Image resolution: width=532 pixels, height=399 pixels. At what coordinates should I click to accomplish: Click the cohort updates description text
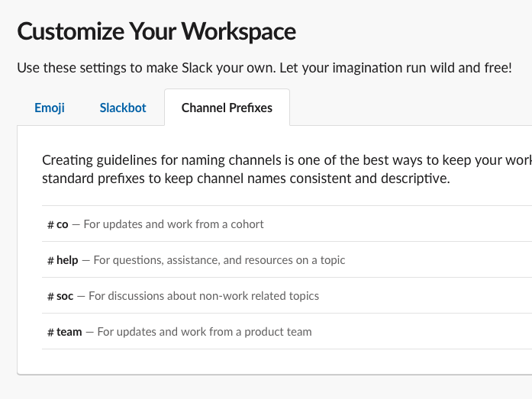coord(173,224)
